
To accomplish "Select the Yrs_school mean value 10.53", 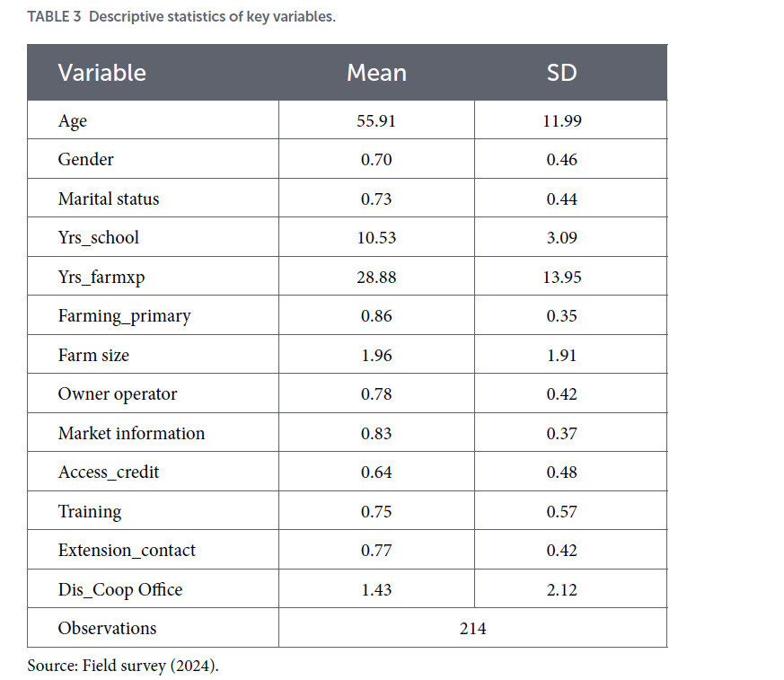I will click(376, 237).
